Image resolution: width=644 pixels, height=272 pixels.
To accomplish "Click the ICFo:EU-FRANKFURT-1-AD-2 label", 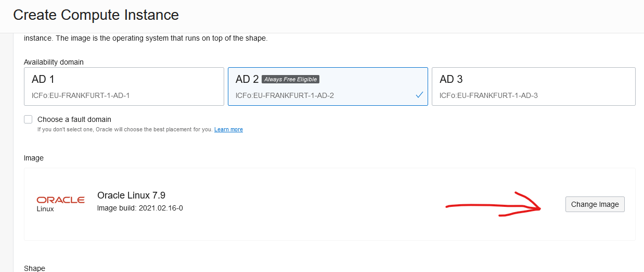I will [285, 95].
